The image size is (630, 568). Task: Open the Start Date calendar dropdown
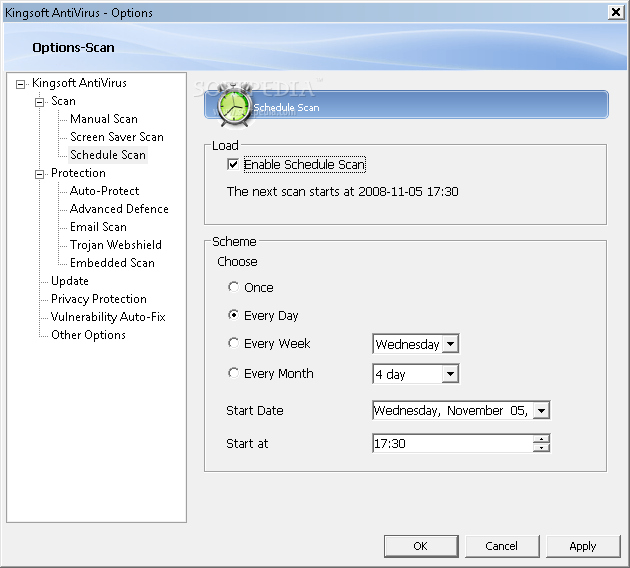point(541,411)
